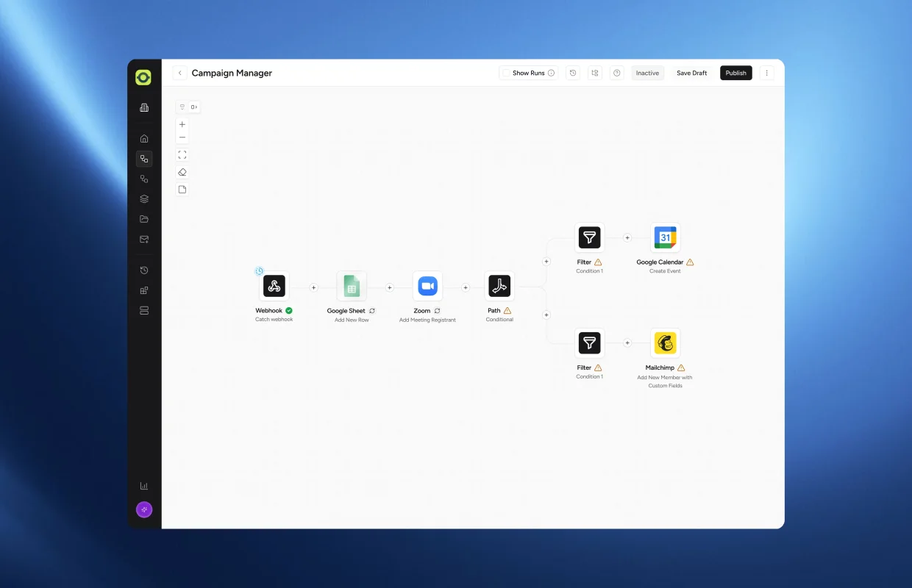
Task: Add step on lower branch after Path
Action: (546, 315)
